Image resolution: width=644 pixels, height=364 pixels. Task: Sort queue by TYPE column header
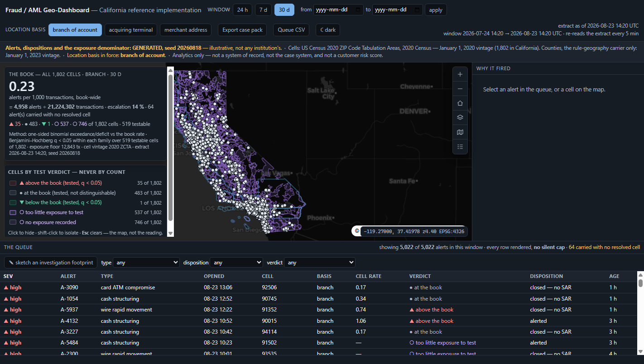[107, 276]
